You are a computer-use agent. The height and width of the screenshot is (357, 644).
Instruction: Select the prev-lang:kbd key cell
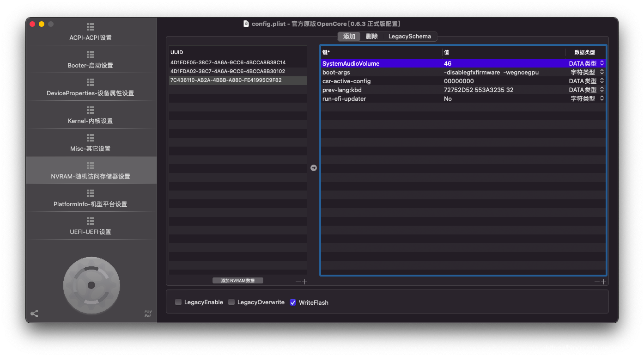(381, 90)
